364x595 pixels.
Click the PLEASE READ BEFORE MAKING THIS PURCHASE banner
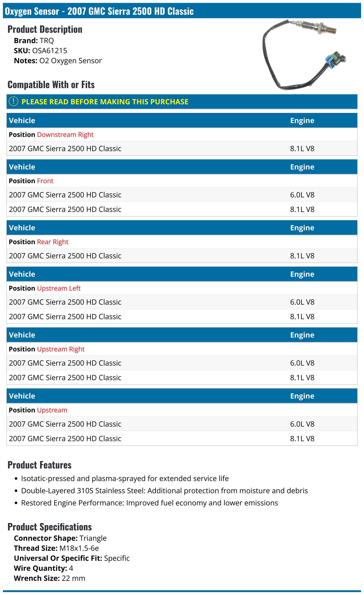point(182,102)
